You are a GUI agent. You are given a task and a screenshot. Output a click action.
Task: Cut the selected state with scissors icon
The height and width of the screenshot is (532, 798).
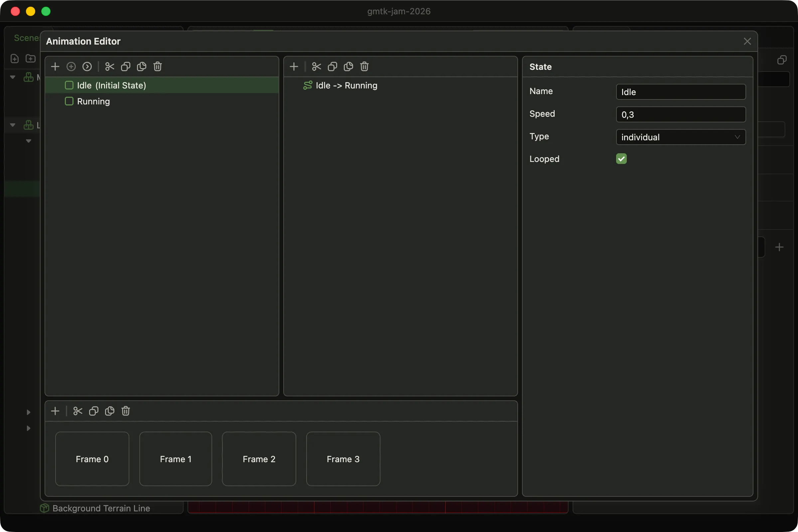(x=110, y=66)
